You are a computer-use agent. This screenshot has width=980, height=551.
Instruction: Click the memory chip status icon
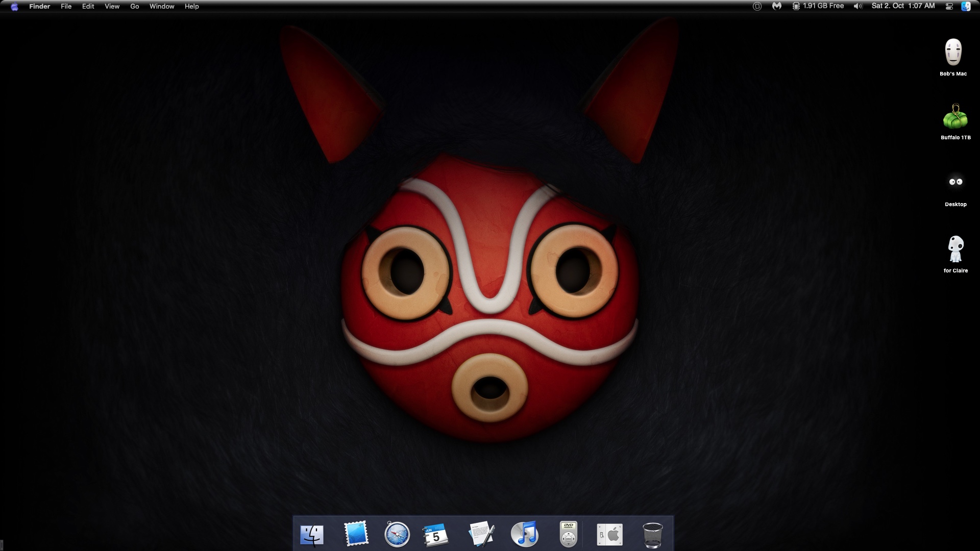point(796,6)
